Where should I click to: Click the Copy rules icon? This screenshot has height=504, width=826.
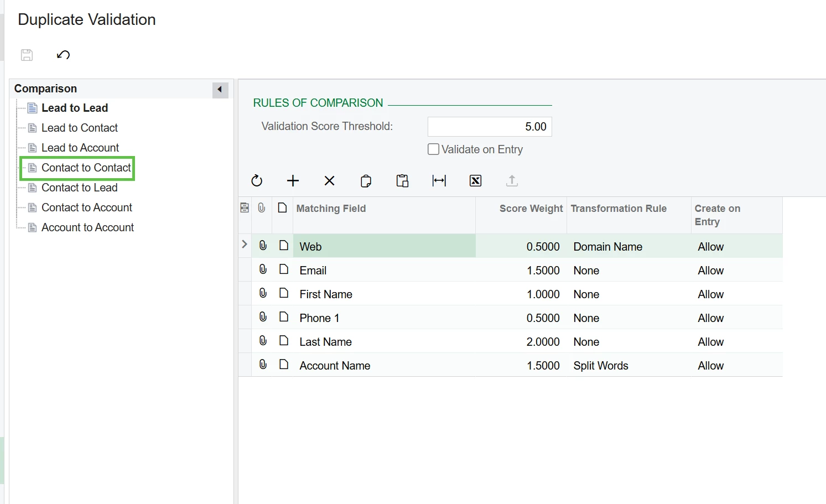(x=366, y=181)
